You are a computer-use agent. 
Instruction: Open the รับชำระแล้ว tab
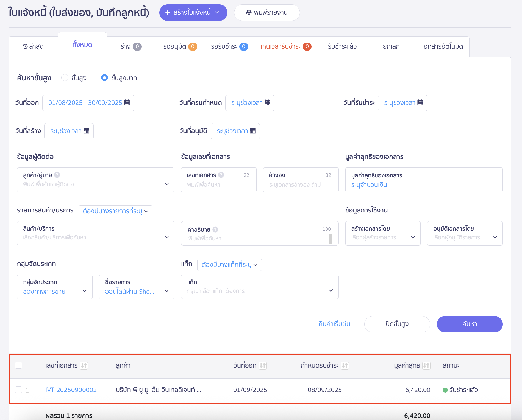342,47
